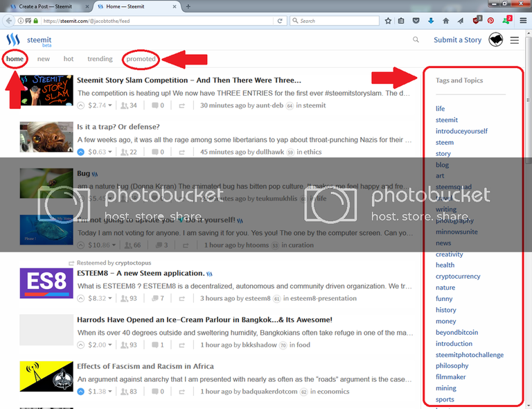Go back using the browser back arrow

pos(9,21)
